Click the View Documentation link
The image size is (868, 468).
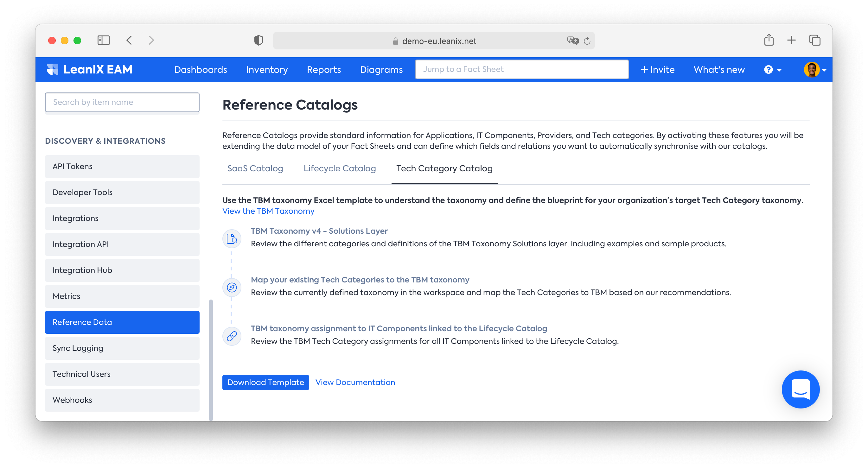point(355,382)
